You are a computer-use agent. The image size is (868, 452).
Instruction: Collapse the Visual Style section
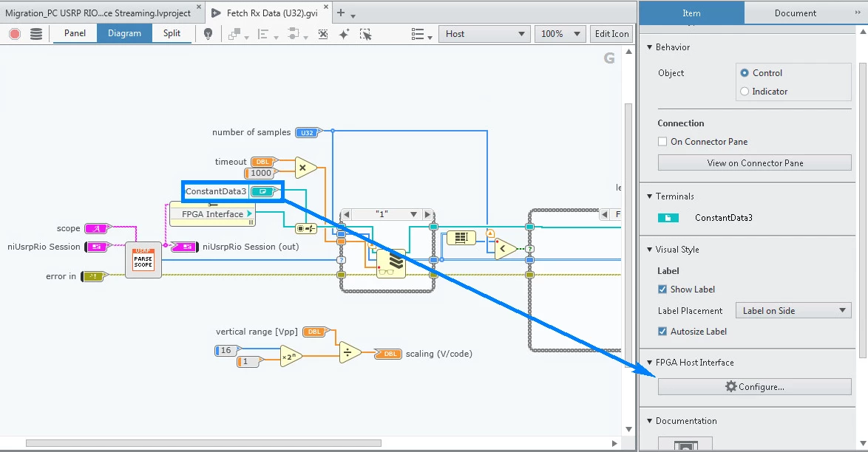[x=651, y=249]
